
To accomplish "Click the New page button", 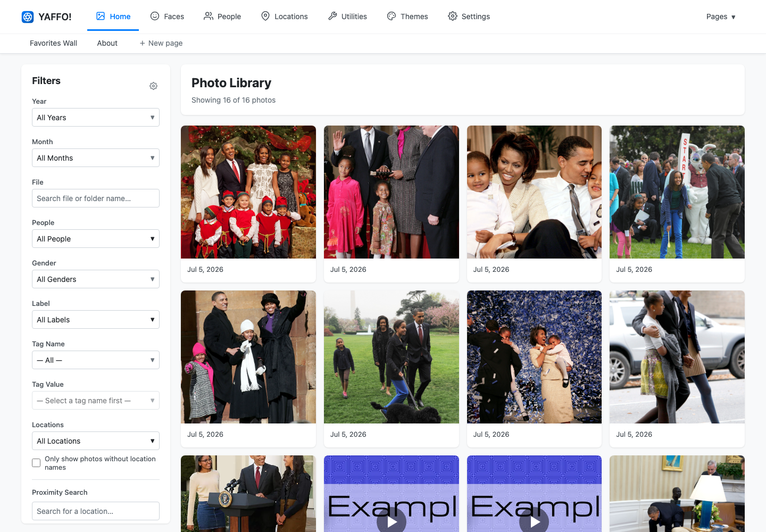I will tap(161, 43).
